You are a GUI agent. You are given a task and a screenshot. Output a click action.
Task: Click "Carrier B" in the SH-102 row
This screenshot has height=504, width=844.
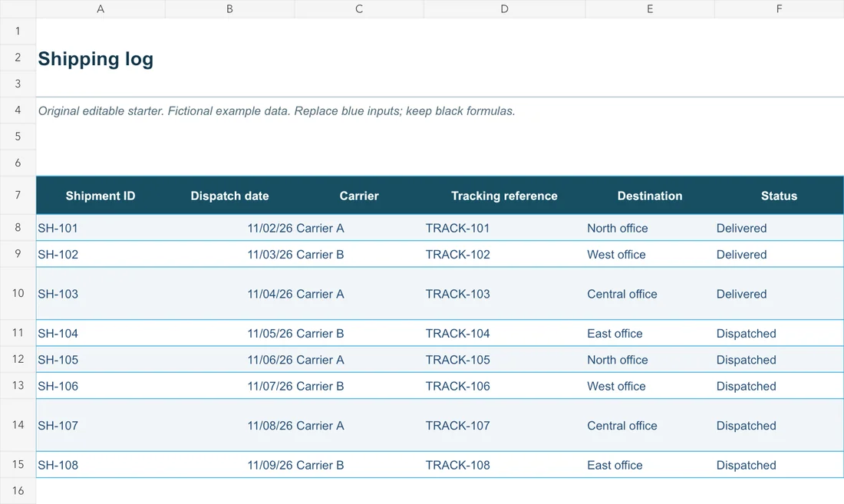pos(320,255)
